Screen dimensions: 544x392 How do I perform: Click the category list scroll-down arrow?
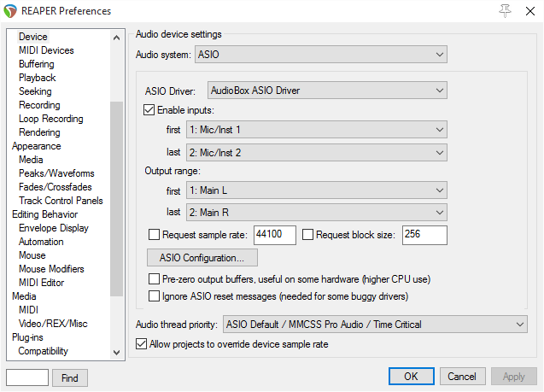[117, 351]
